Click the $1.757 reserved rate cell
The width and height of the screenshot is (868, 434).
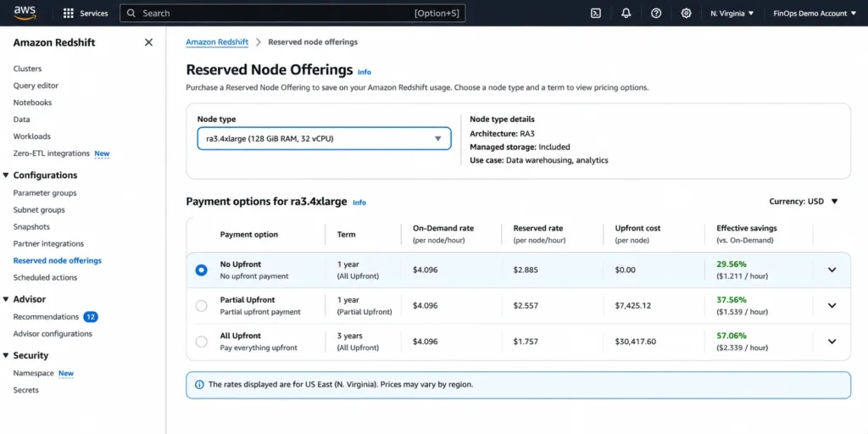coord(526,342)
